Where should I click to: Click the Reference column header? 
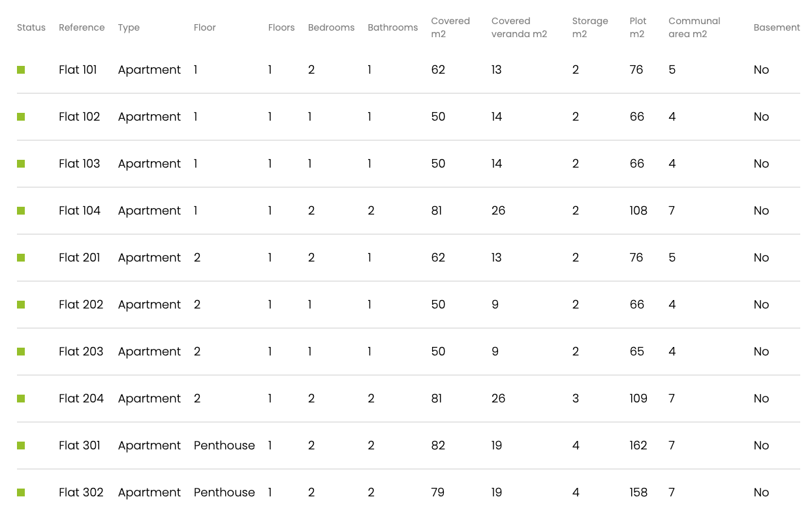82,27
